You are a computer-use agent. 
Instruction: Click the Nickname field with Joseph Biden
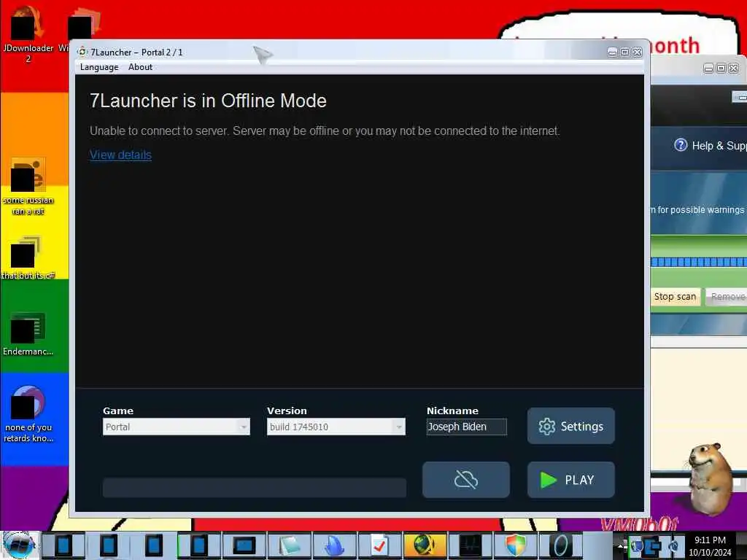(466, 427)
